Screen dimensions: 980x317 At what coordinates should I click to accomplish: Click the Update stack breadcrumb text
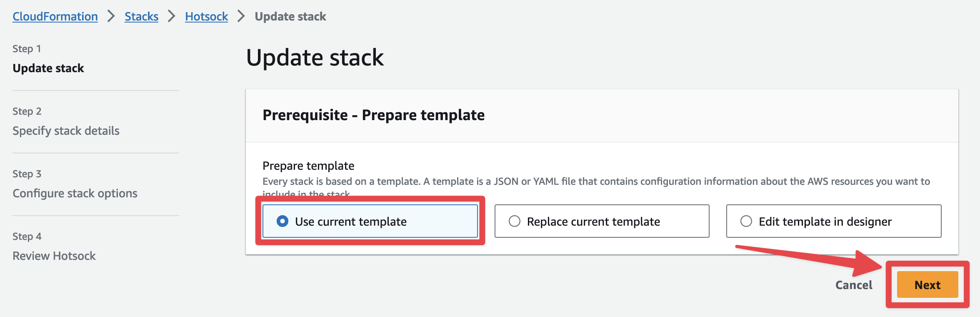click(x=290, y=16)
